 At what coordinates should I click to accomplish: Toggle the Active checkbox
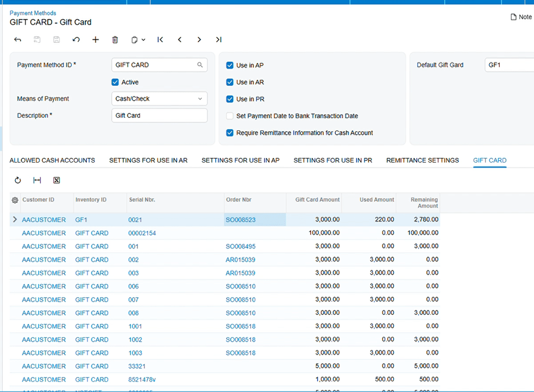115,82
